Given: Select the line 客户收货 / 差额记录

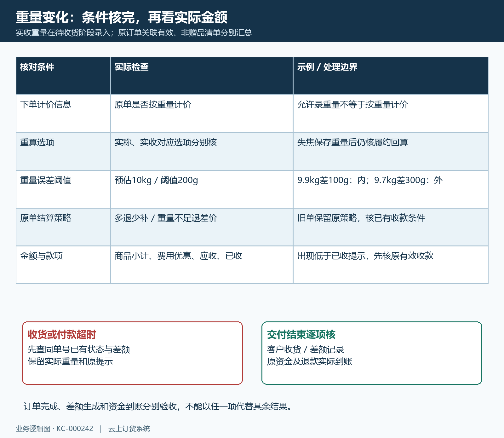Looking at the screenshot, I should [x=305, y=349].
